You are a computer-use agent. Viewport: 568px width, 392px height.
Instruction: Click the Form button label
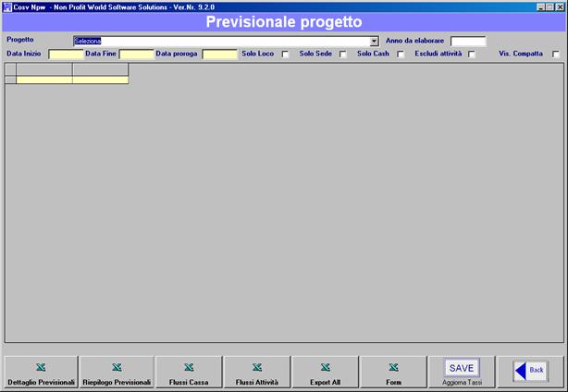[393, 382]
